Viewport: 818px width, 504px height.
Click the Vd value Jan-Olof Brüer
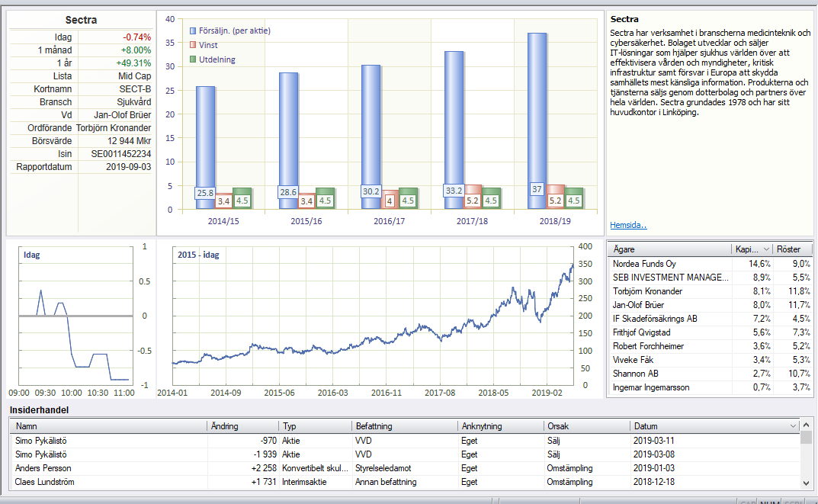[123, 115]
